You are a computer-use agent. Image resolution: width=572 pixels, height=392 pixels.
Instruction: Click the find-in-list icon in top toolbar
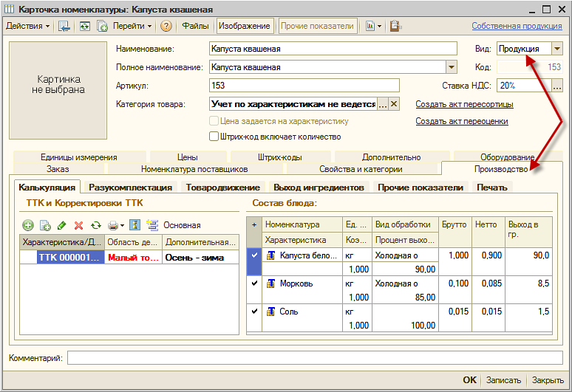tap(64, 27)
